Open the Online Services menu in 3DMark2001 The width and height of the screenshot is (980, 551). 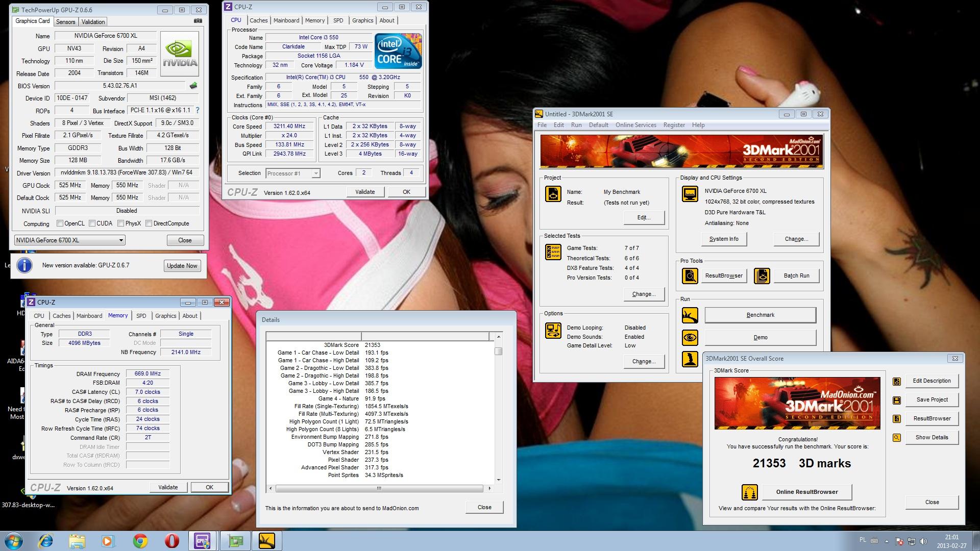click(635, 125)
